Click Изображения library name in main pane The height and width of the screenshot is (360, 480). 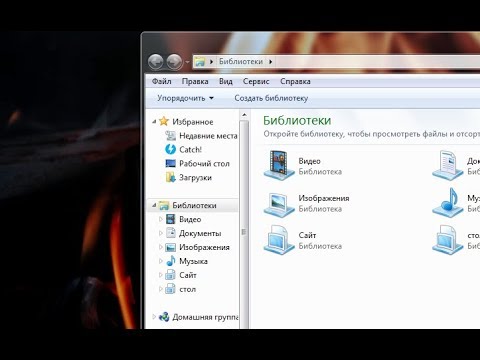click(x=324, y=198)
